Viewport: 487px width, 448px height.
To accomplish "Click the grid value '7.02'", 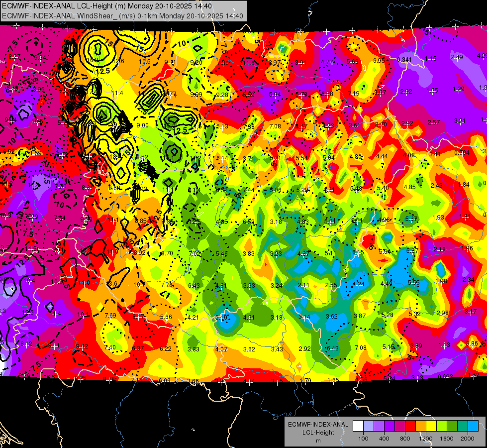I will click(195, 253).
